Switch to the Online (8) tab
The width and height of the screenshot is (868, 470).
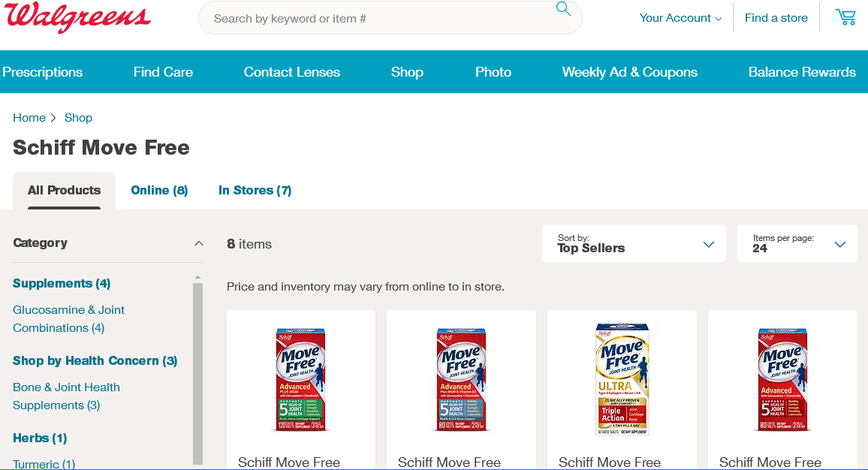point(159,191)
